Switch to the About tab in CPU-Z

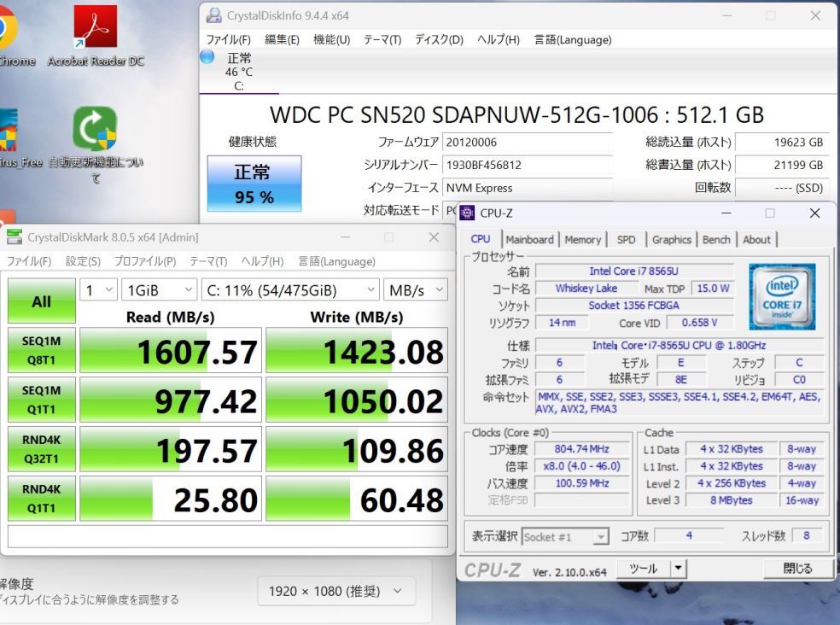coord(756,240)
